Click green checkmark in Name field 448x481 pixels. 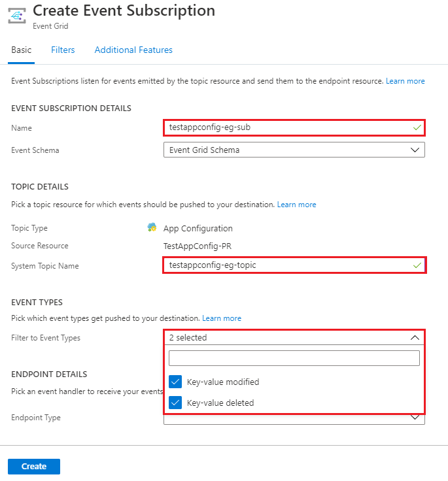pyautogui.click(x=417, y=127)
